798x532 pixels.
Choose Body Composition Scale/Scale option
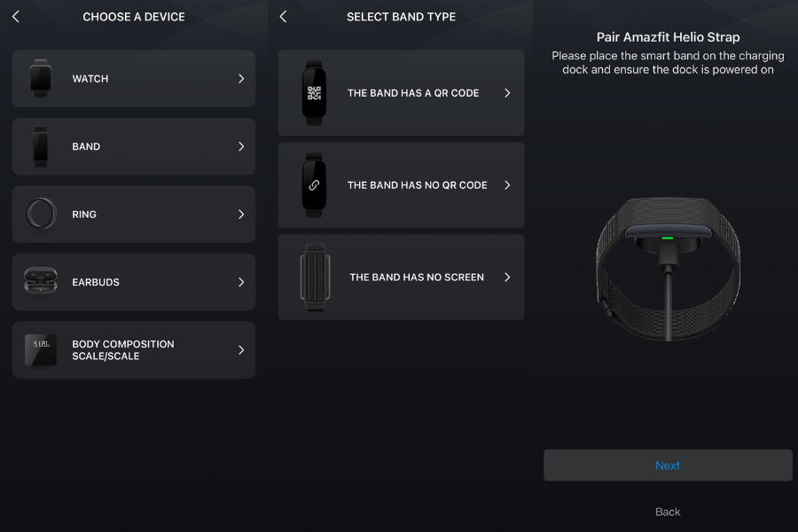tap(123, 349)
